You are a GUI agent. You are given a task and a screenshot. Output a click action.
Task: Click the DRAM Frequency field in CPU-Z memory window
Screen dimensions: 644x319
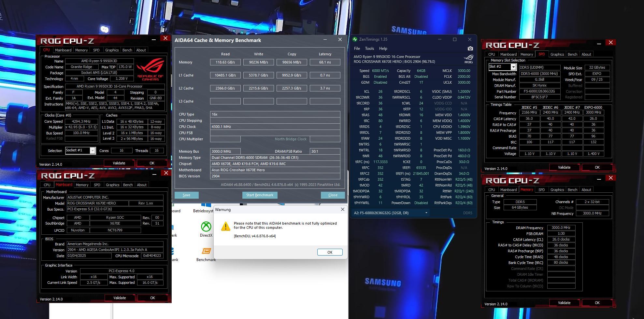coord(561,228)
